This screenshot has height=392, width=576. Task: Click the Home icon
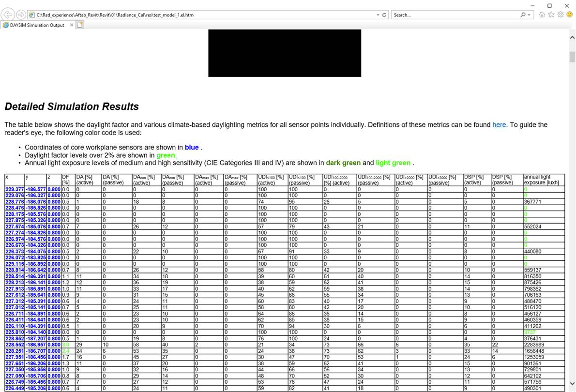tap(542, 15)
